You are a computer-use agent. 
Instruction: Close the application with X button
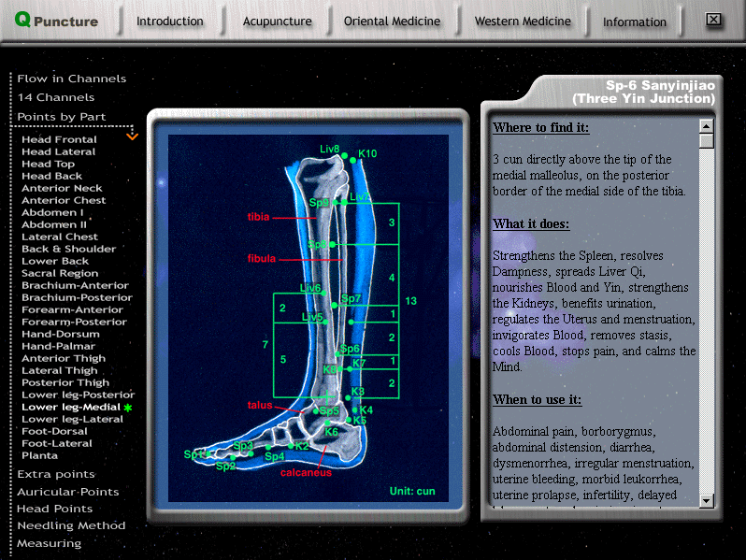(713, 20)
